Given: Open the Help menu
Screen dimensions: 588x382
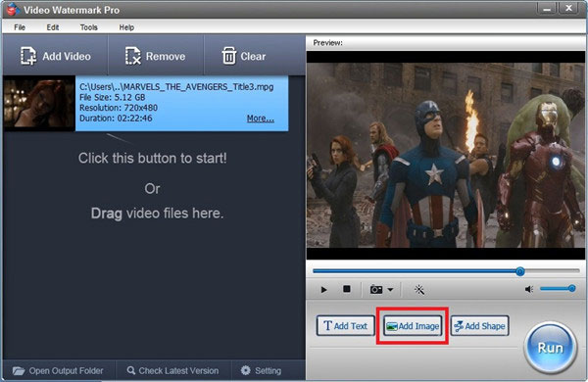Looking at the screenshot, I should pyautogui.click(x=126, y=27).
